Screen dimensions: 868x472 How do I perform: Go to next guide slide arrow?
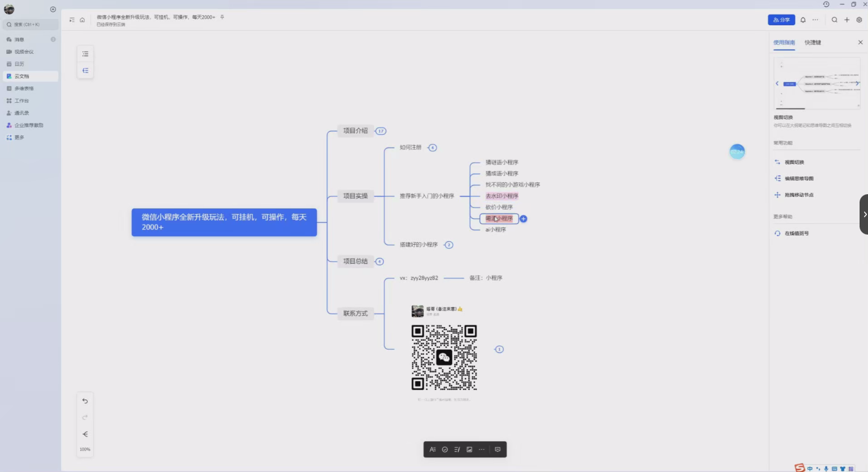(857, 84)
